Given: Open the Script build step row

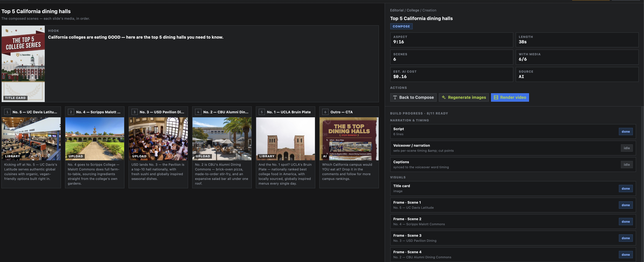Looking at the screenshot, I should coord(513,132).
